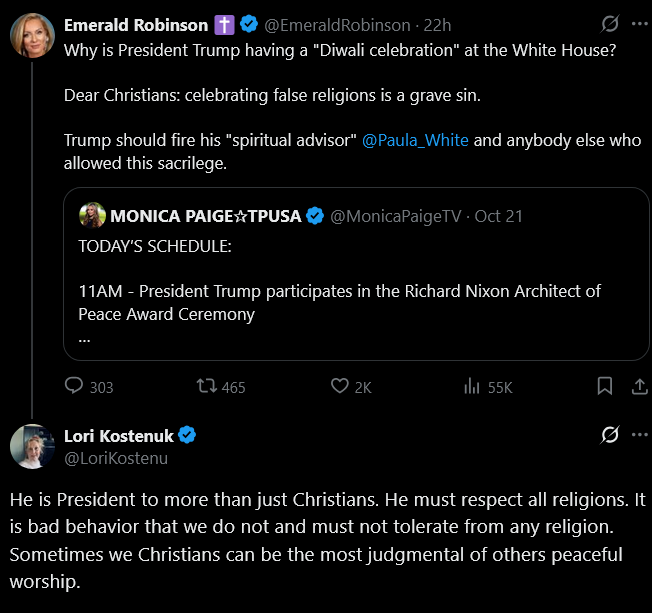Image resolution: width=652 pixels, height=613 pixels.
Task: Open more options menu on Emerald's post
Action: [639, 23]
